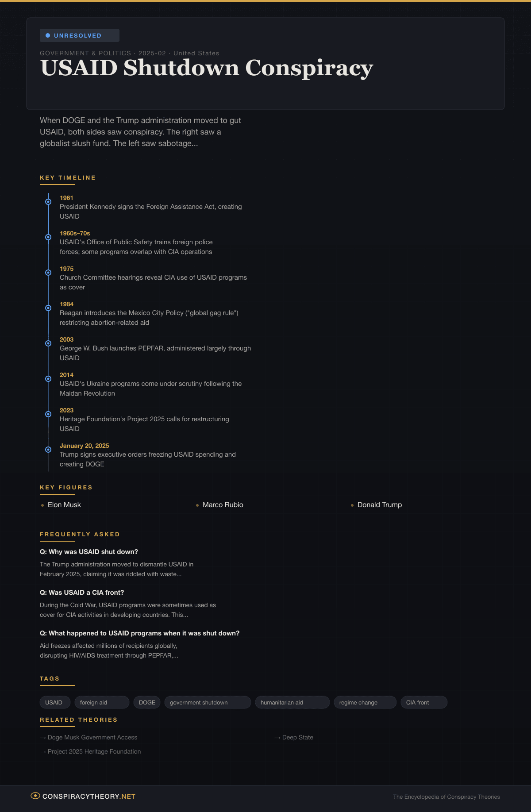Screen dimensions: 531x812
Task: Click the blue dot in Unresolved badge
Action: (48, 35)
